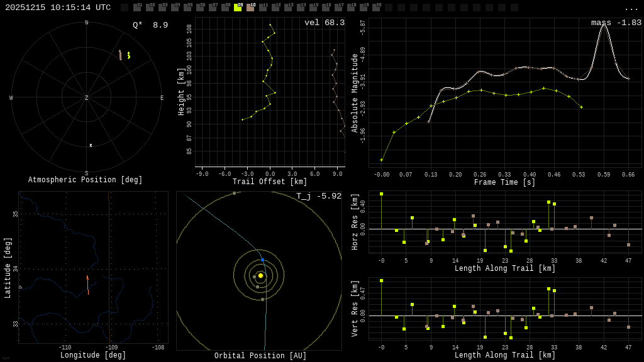
Task: Click the gray station square 15
Action: pos(313,7)
